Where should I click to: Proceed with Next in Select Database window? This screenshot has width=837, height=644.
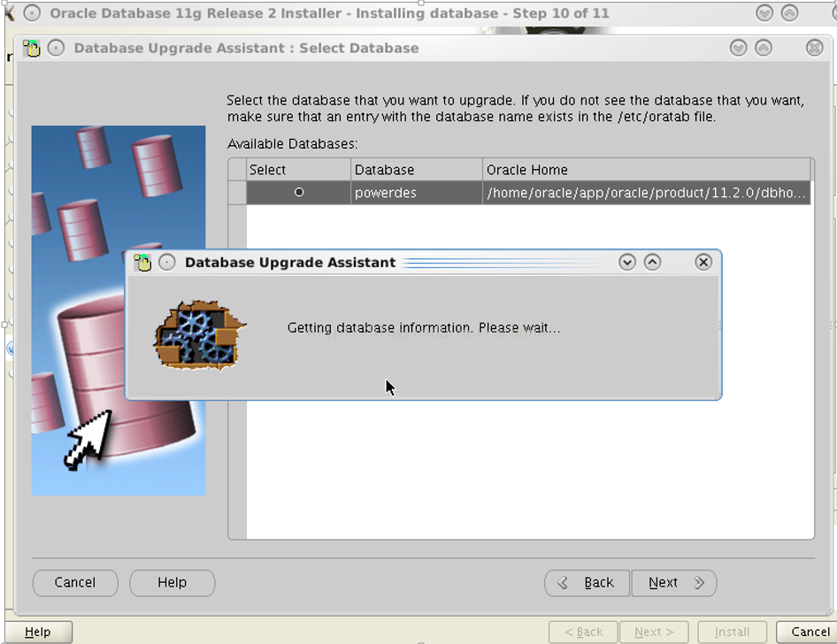pos(674,583)
